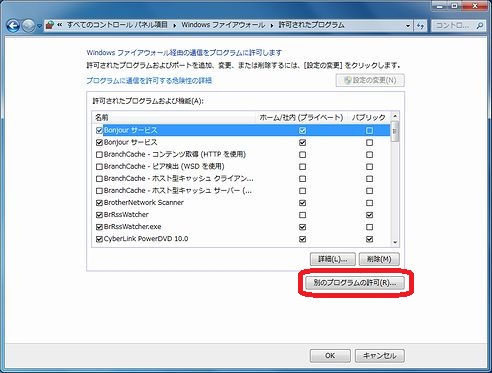Toggle private checkbox for BrRssWatcher.exe row
The width and height of the screenshot is (492, 373).
[302, 227]
